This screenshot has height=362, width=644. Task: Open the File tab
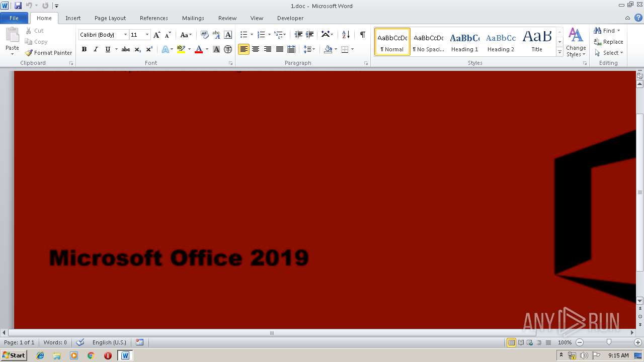(14, 18)
